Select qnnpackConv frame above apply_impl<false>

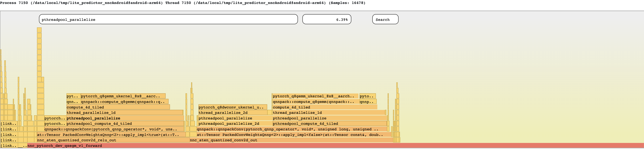(292, 129)
